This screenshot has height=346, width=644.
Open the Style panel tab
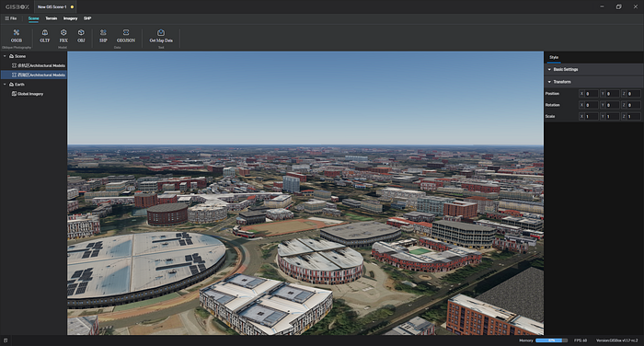[554, 58]
